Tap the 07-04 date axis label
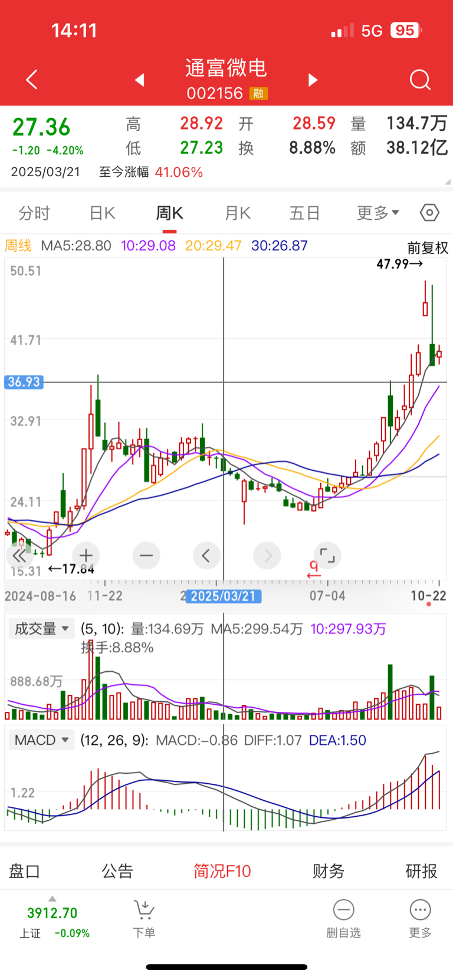Screen dimensions: 453x980 tap(327, 596)
